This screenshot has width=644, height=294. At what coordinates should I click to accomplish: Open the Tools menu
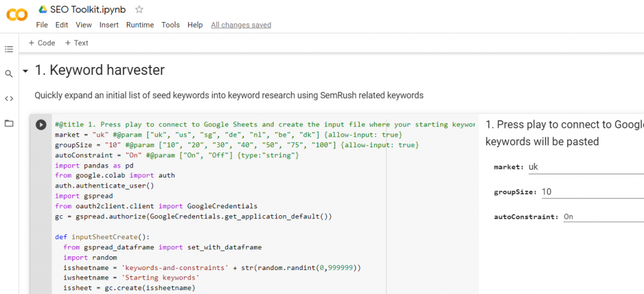170,25
